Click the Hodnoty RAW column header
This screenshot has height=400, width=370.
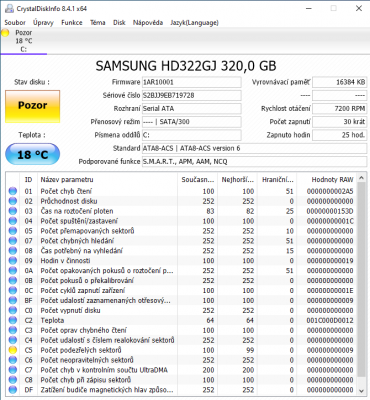click(x=327, y=180)
